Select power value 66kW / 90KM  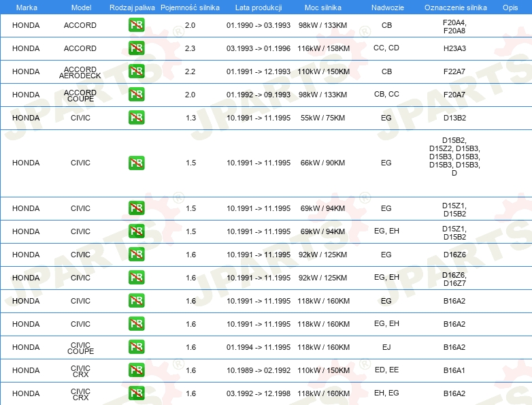point(322,163)
